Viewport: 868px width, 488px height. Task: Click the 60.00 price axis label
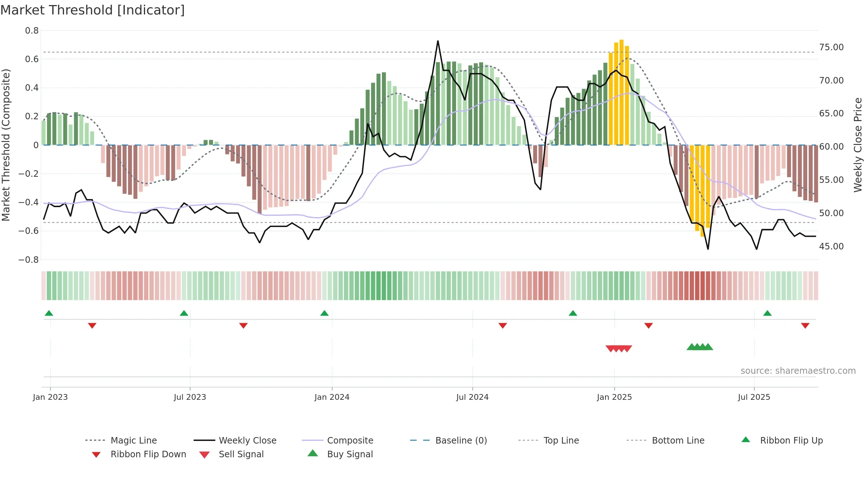831,146
